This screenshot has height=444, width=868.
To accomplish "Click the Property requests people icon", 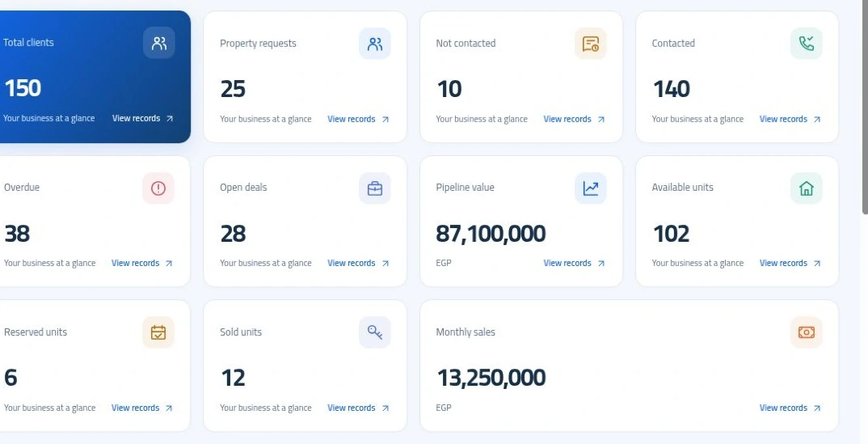I will point(375,44).
